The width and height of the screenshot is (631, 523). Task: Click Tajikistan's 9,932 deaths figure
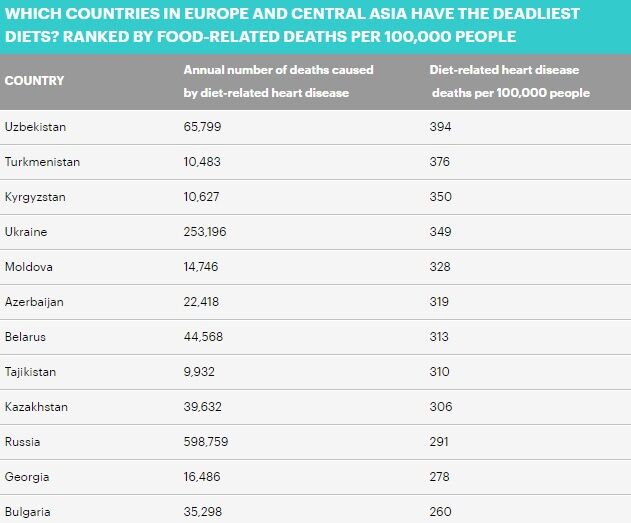tap(199, 372)
